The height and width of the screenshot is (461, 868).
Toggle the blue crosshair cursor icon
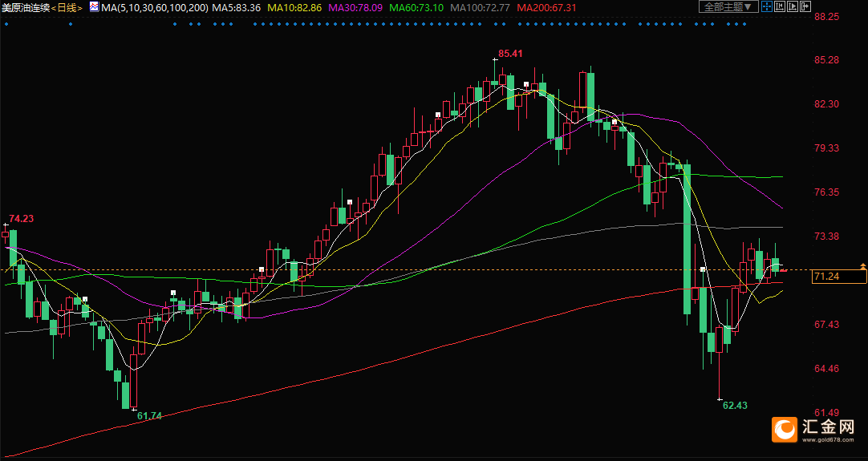(x=767, y=6)
